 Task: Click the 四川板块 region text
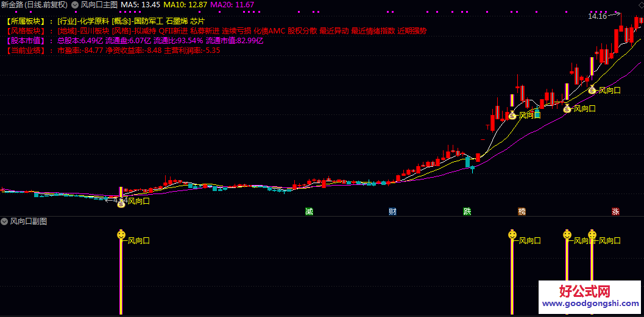click(x=94, y=31)
